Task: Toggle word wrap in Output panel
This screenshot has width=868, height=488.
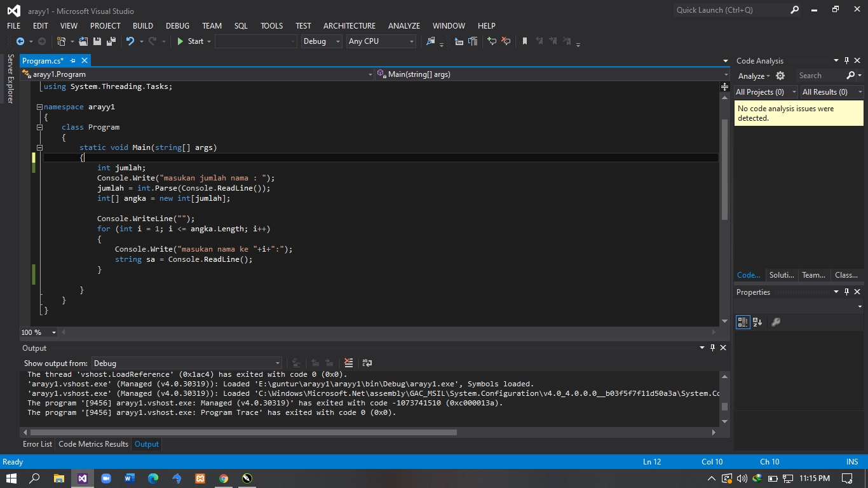Action: tap(367, 363)
